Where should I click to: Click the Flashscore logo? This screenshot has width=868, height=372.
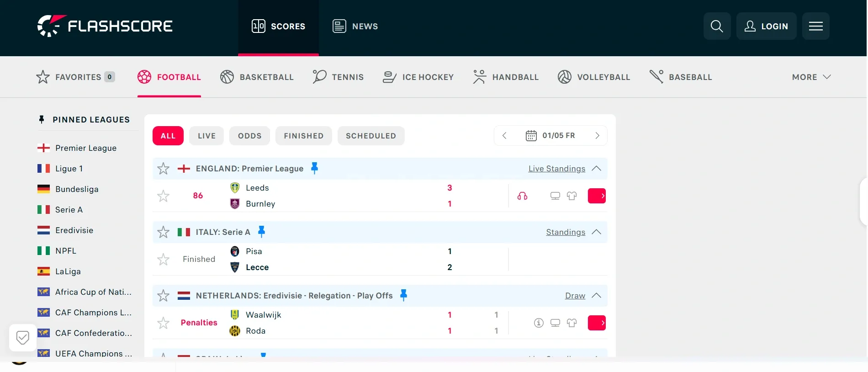105,26
